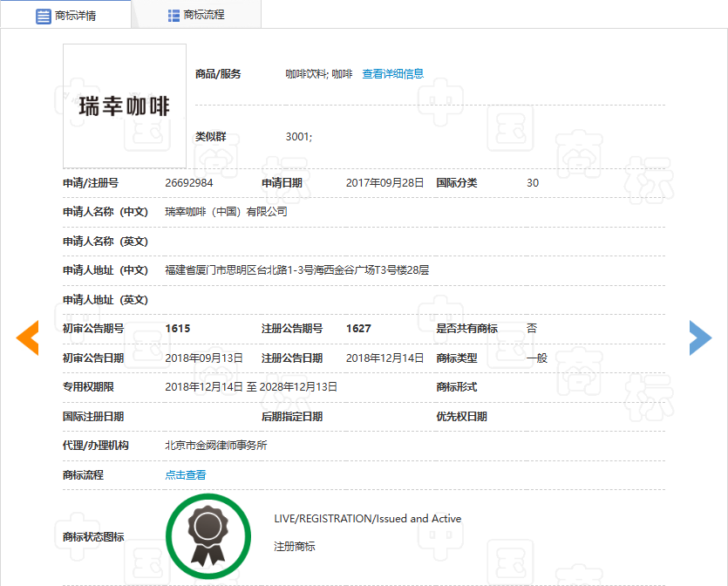This screenshot has height=586, width=728.
Task: Click the green registration status badge icon
Action: pyautogui.click(x=208, y=536)
